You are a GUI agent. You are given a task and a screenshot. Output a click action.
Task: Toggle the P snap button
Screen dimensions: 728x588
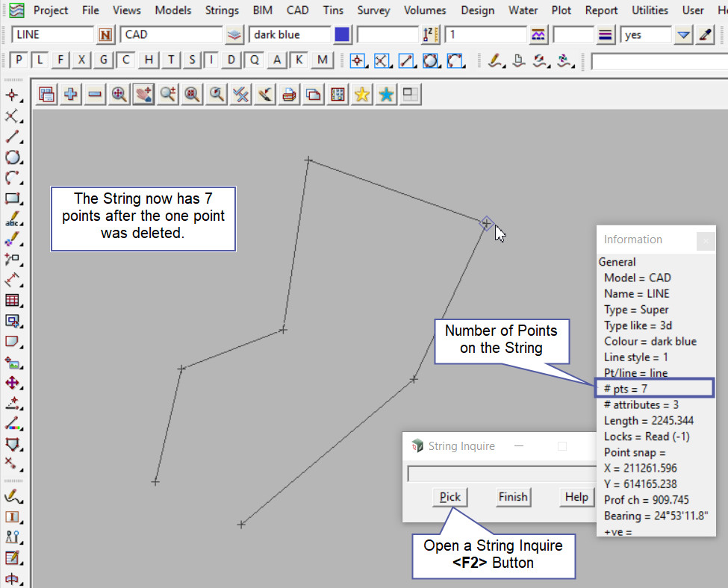coord(19,60)
